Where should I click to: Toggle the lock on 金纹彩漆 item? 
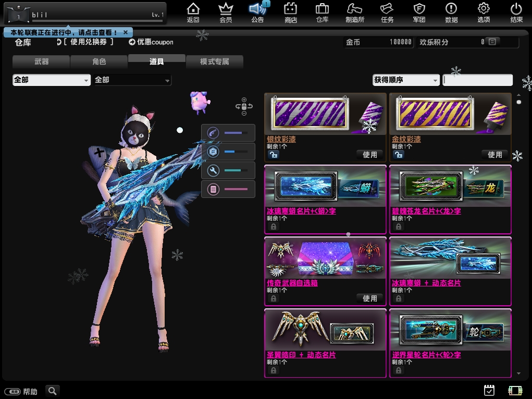(398, 155)
